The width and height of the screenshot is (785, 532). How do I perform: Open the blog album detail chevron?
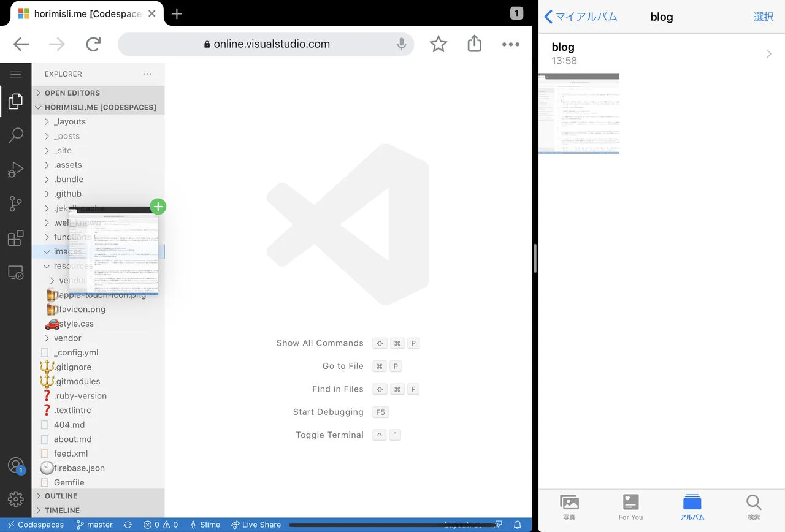[769, 54]
